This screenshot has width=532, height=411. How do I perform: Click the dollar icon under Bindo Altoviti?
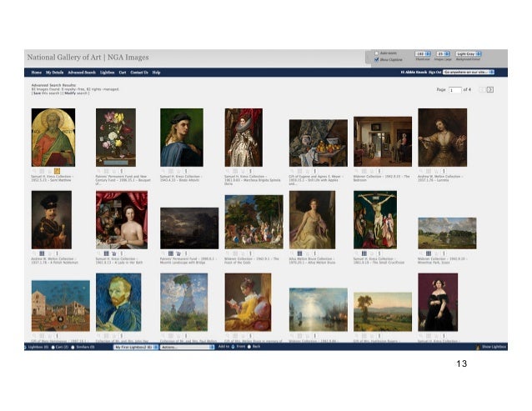click(x=186, y=171)
